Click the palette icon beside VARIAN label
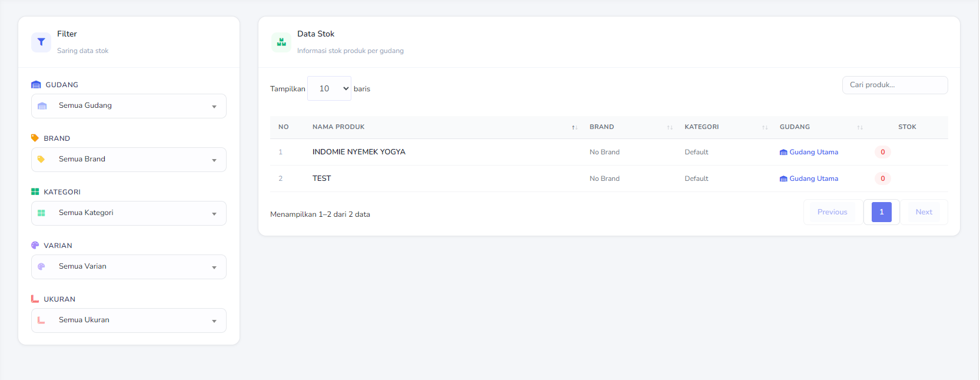 pyautogui.click(x=35, y=245)
